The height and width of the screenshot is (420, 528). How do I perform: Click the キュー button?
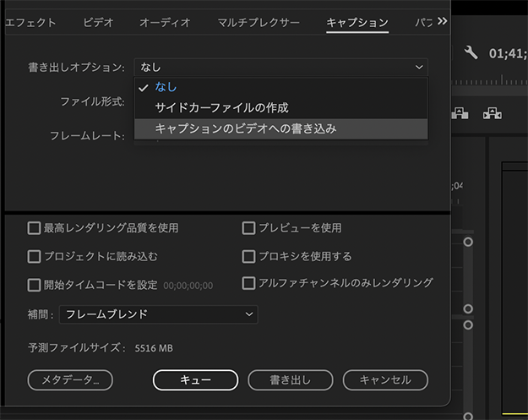pyautogui.click(x=195, y=380)
